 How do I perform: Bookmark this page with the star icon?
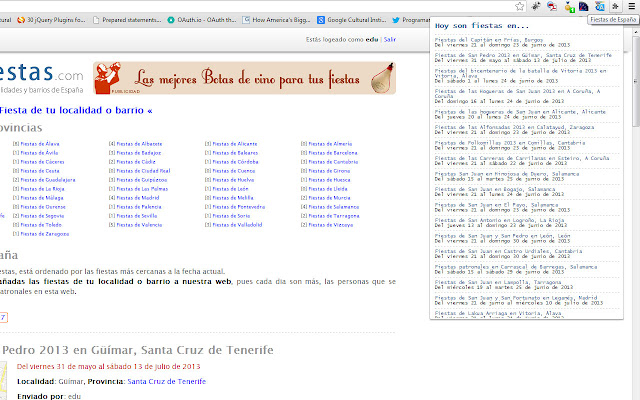pos(520,6)
